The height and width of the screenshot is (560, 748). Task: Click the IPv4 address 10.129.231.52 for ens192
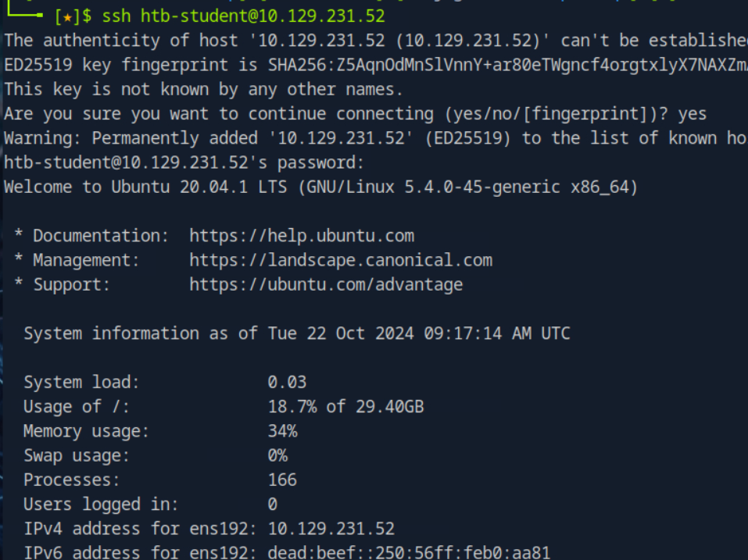pyautogui.click(x=331, y=529)
